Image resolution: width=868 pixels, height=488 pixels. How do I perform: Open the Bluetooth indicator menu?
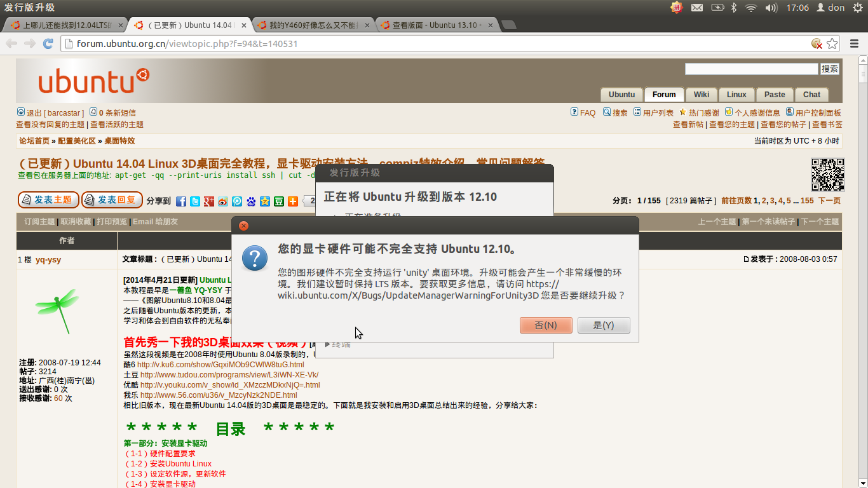(x=733, y=8)
